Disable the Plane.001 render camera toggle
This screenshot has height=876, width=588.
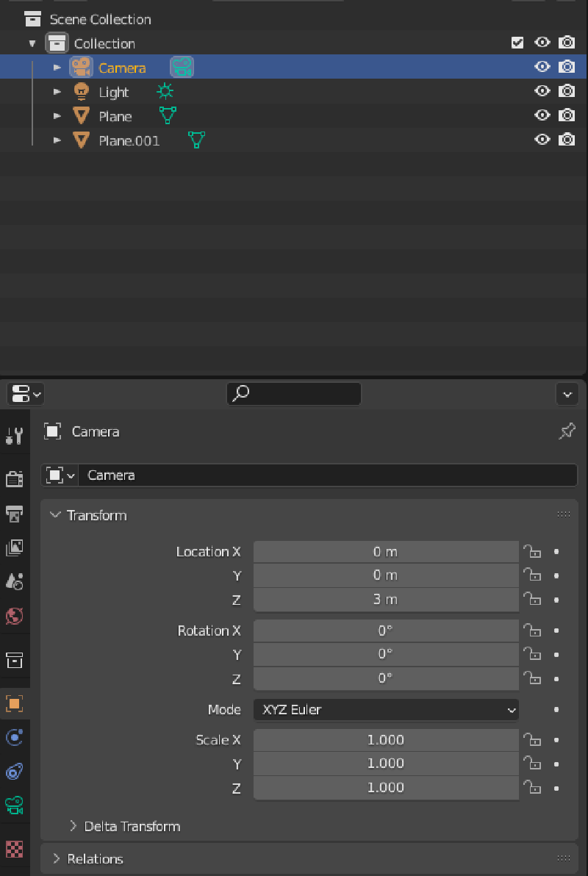567,140
